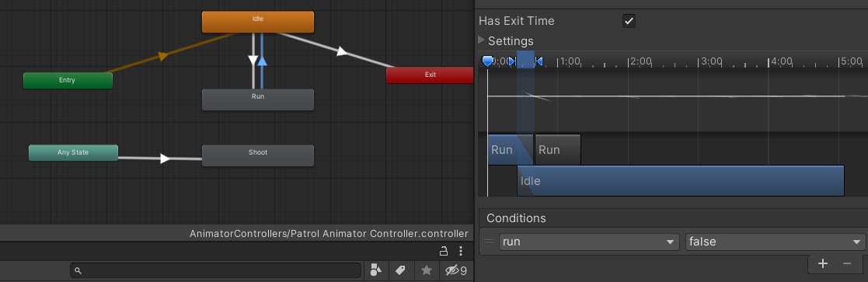The width and height of the screenshot is (868, 282).
Task: Add a new condition with the plus button
Action: click(823, 264)
